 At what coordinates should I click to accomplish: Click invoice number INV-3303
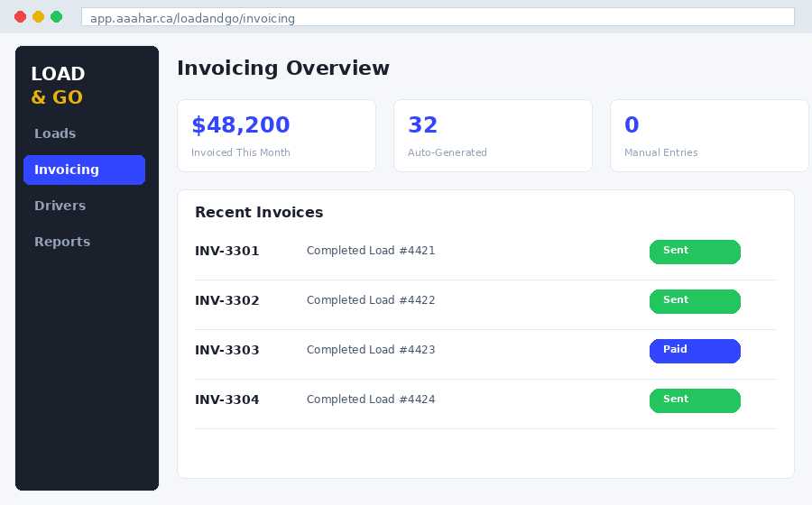[226, 350]
